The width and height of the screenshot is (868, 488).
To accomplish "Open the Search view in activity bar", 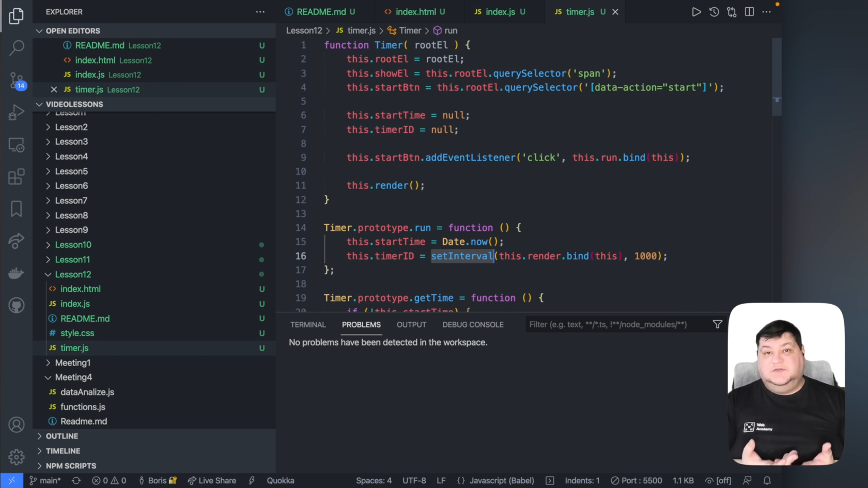I will click(17, 48).
